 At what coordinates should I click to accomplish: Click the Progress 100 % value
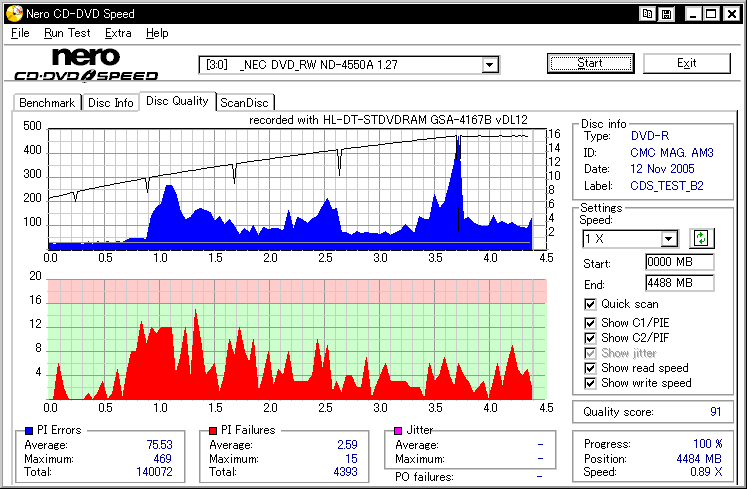(x=707, y=444)
